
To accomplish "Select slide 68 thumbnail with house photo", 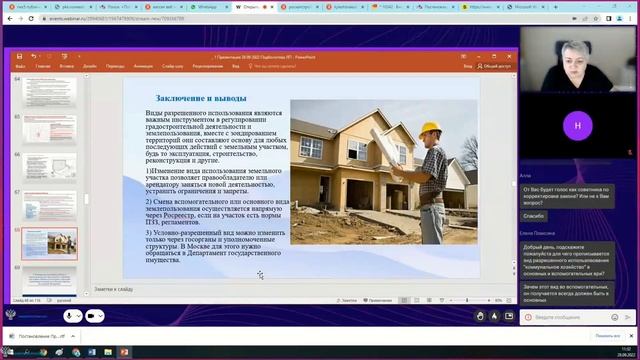I will (49, 244).
